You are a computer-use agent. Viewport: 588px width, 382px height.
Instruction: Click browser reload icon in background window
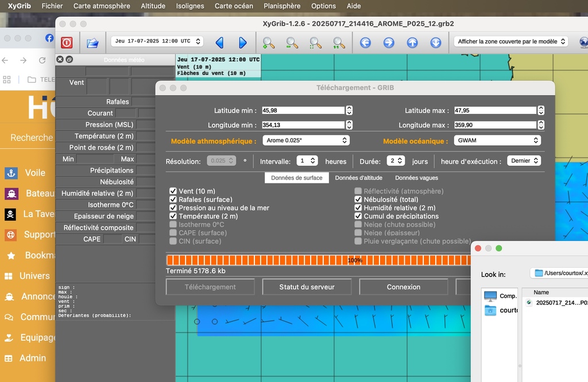coord(42,60)
